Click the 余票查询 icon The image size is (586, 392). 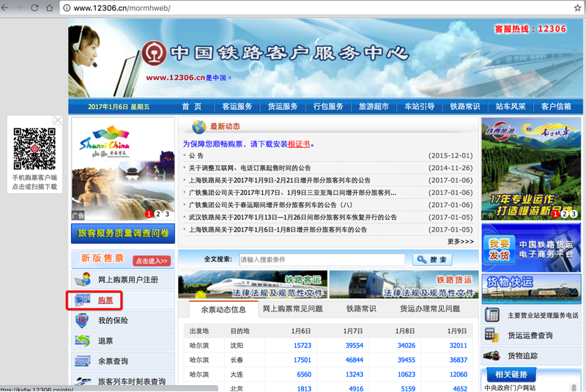click(x=83, y=361)
